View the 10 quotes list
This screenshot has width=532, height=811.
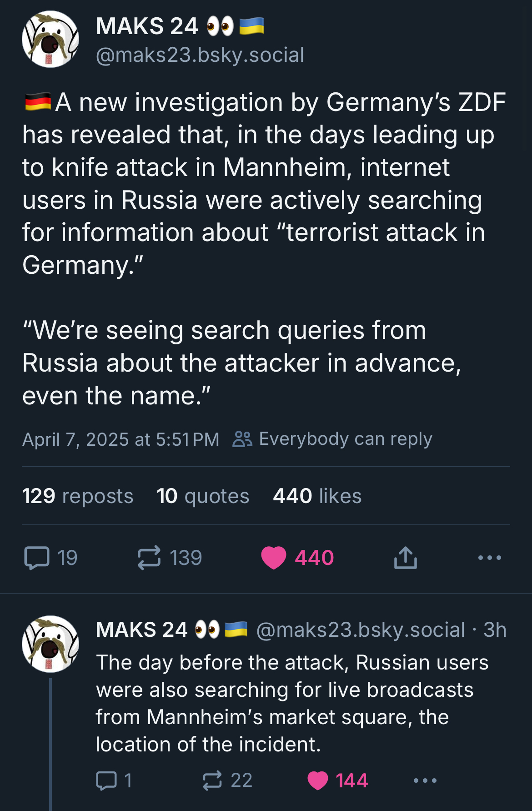pos(203,496)
